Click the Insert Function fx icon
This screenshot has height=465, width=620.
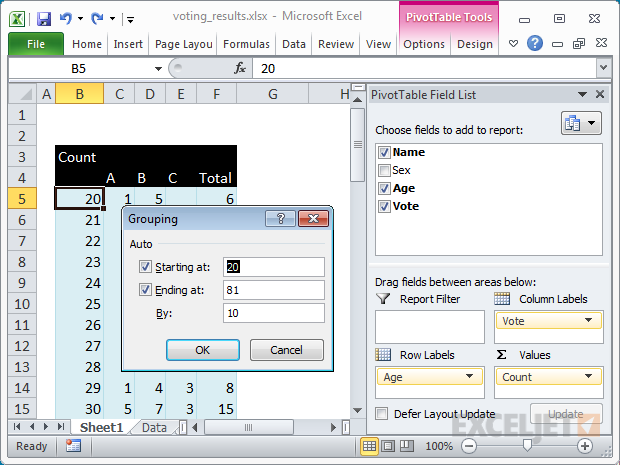pos(240,68)
